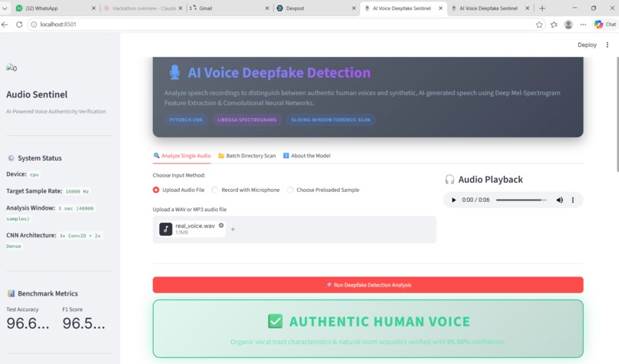Switch to Batch Directory Scan tab
This screenshot has width=619, height=364.
[x=247, y=156]
